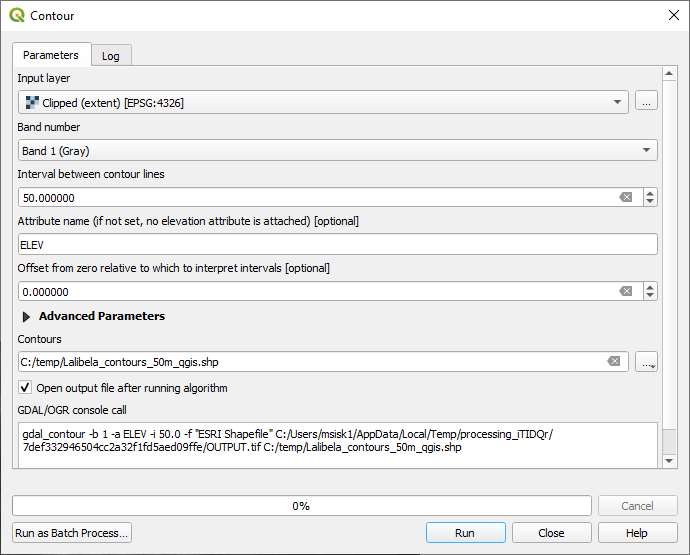Open Contours output save options button

646,362
